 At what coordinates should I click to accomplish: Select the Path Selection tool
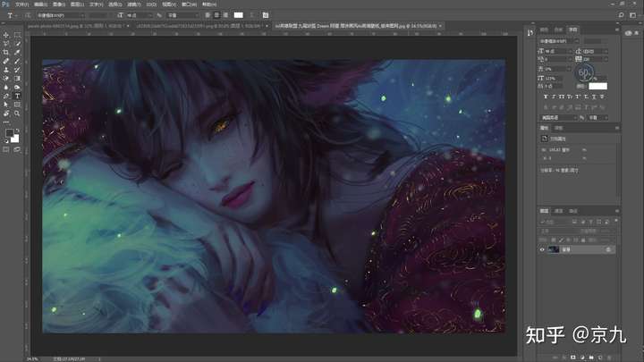pos(5,105)
